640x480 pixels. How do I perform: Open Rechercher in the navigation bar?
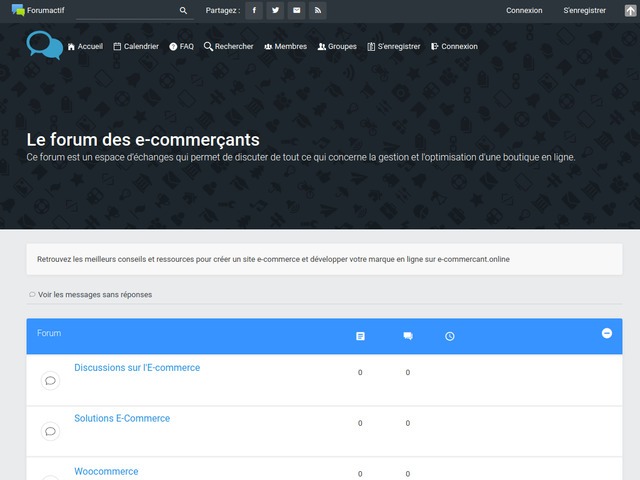point(228,46)
